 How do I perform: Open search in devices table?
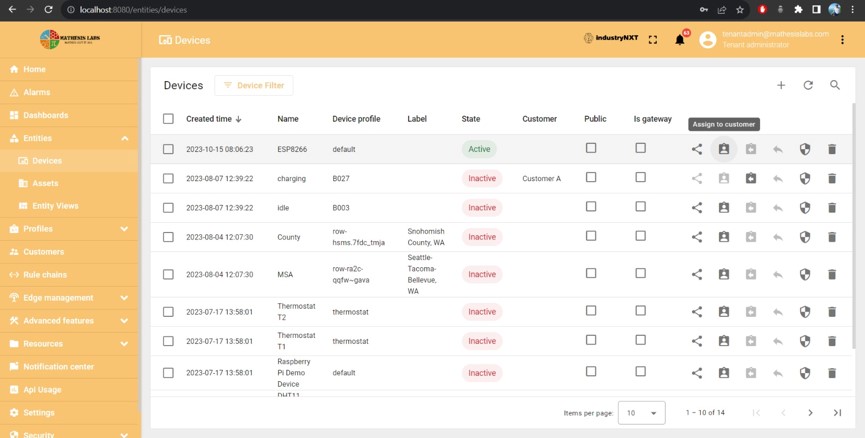click(x=835, y=85)
